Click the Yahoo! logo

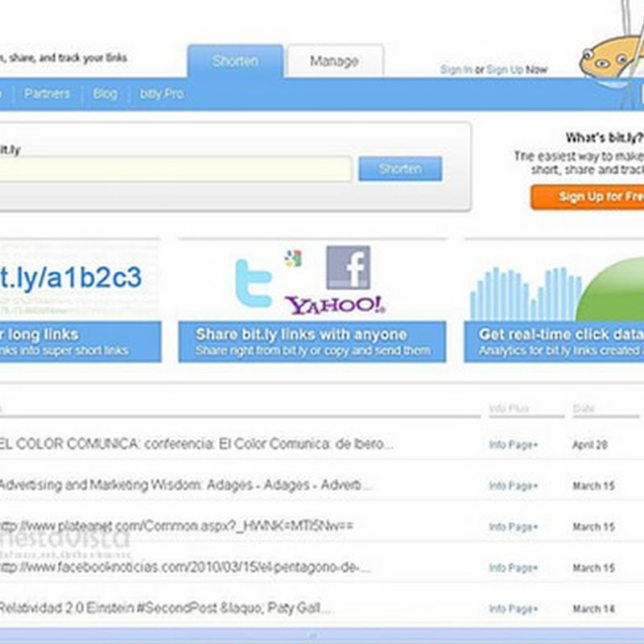click(x=335, y=305)
